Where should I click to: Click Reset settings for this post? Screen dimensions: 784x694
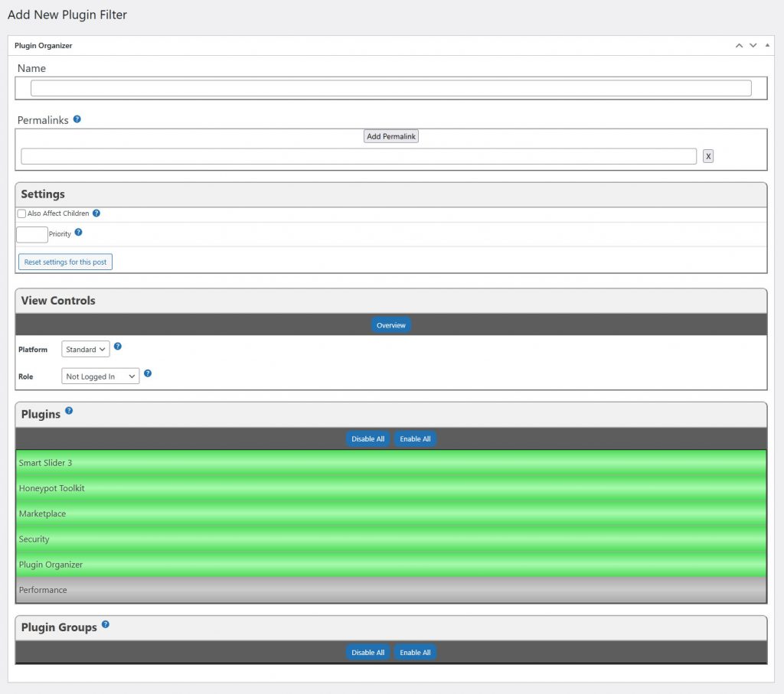pos(65,261)
